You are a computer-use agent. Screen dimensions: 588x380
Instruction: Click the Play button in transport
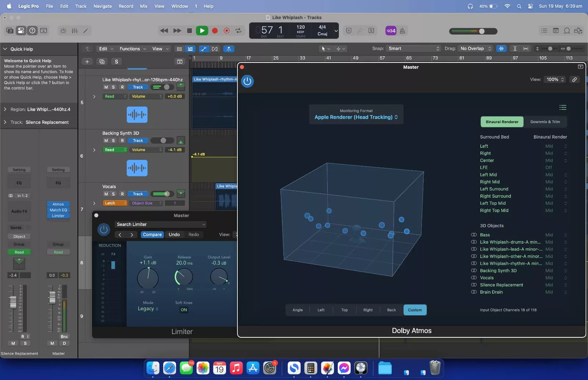coord(202,31)
